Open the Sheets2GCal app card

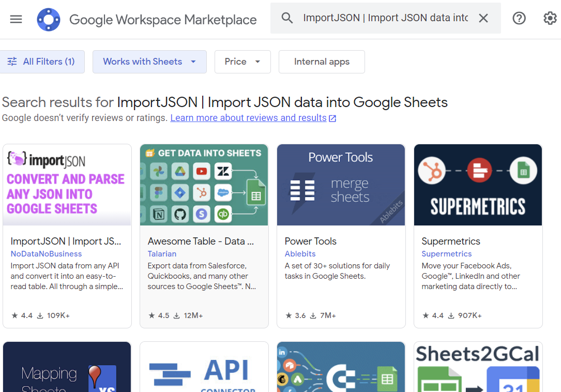click(x=478, y=367)
